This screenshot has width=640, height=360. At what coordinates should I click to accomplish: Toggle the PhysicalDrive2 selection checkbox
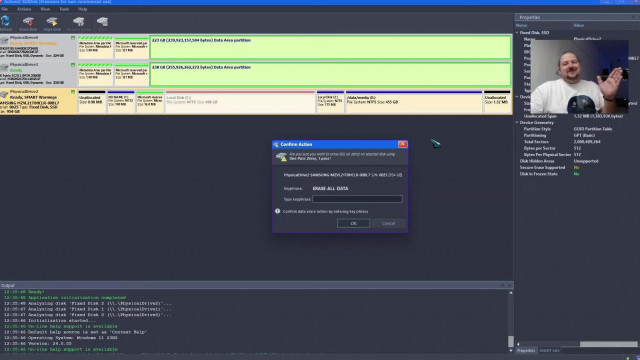point(73,92)
